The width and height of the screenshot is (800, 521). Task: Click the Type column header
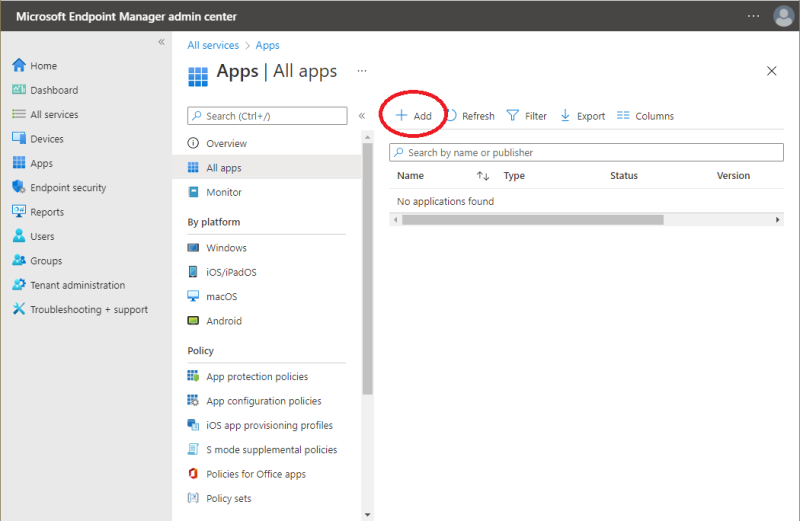(x=514, y=176)
